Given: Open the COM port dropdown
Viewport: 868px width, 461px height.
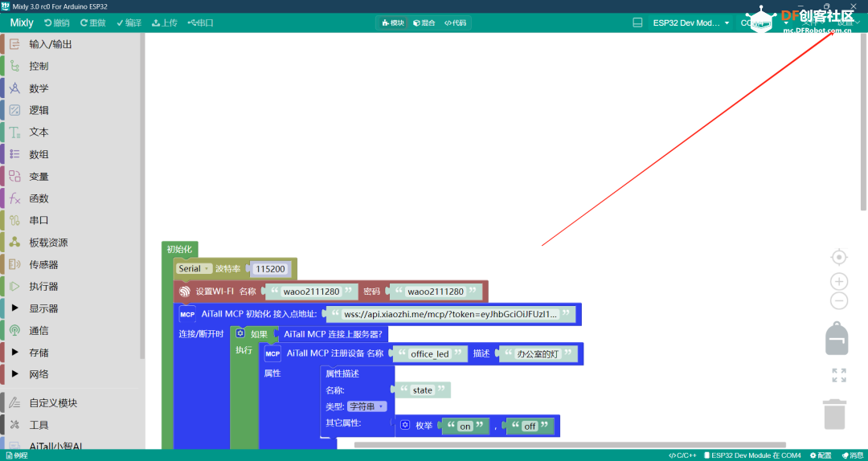Looking at the screenshot, I should coord(764,22).
